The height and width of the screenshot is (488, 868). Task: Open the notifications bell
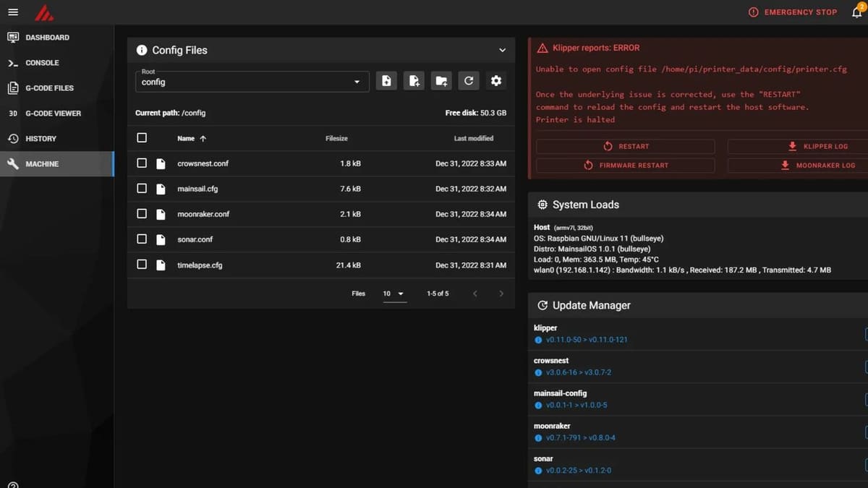856,12
